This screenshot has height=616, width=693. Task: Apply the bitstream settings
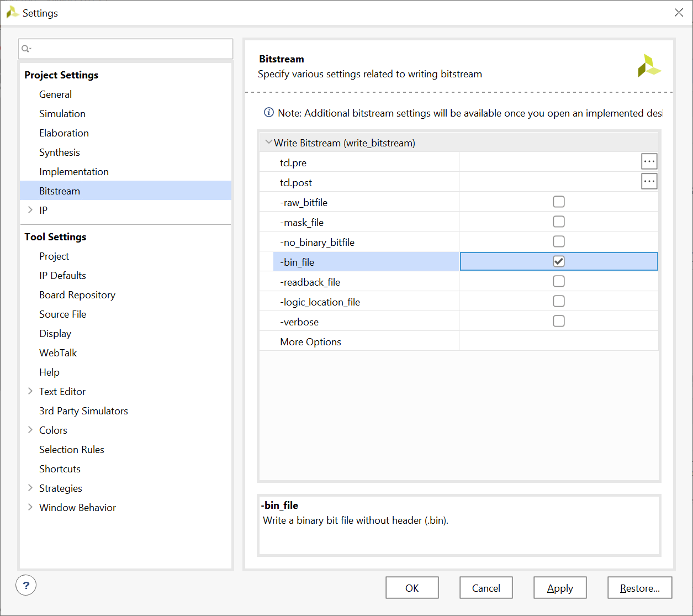click(560, 588)
